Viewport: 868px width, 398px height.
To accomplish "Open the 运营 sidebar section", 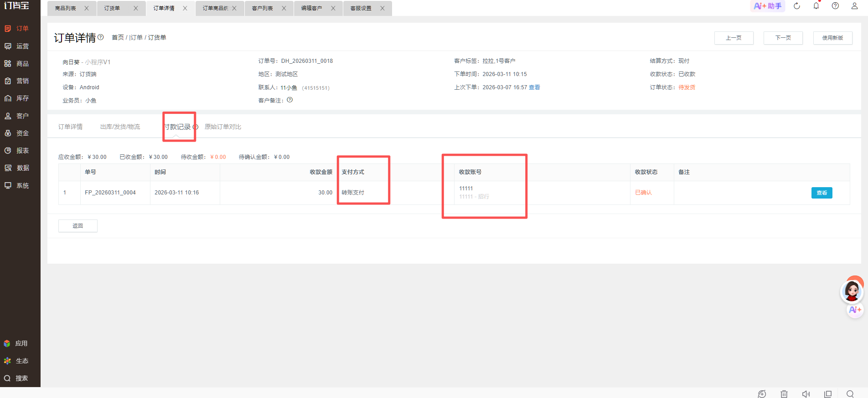I will [x=17, y=46].
